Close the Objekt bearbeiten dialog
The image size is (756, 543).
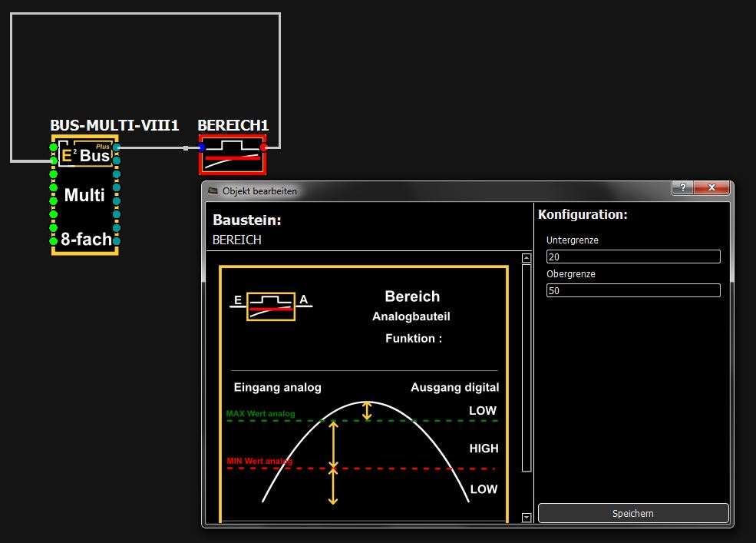(712, 188)
